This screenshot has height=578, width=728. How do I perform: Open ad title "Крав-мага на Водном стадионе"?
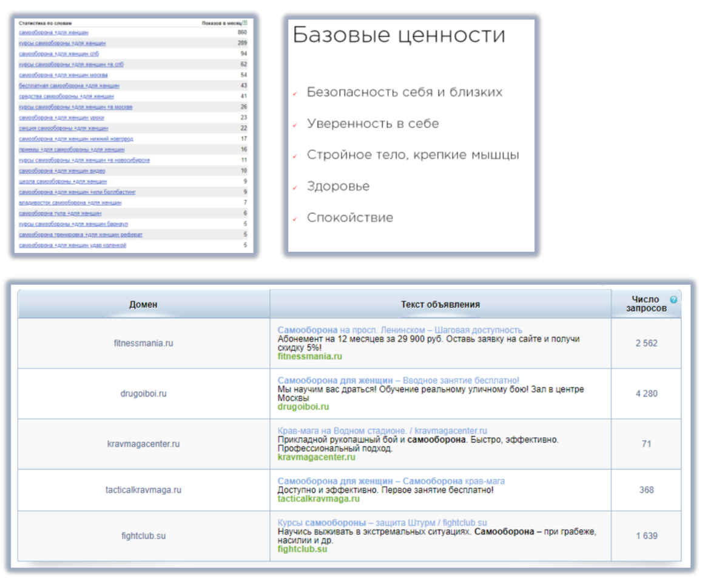343,430
